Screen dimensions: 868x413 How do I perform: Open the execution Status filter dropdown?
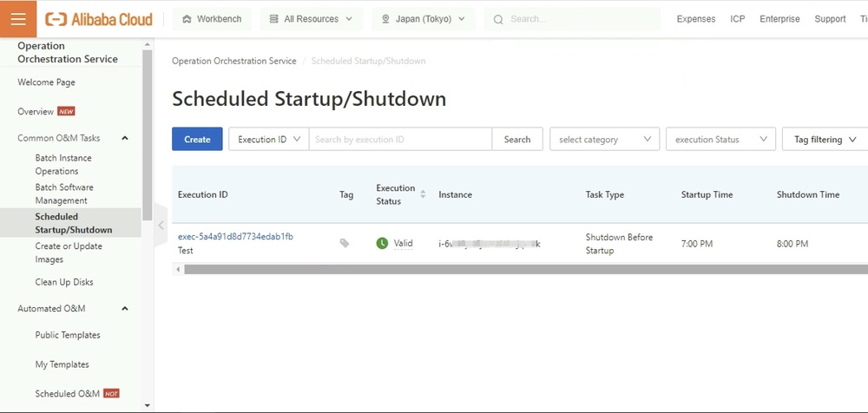720,139
